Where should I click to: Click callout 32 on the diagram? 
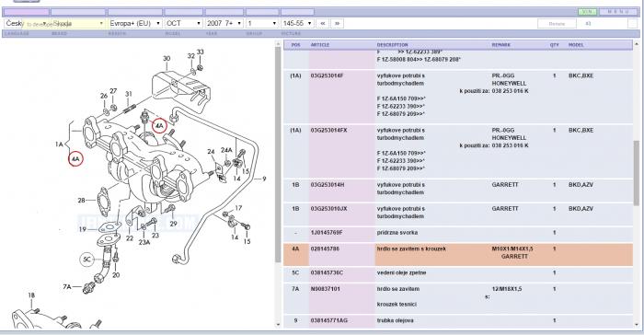191,56
